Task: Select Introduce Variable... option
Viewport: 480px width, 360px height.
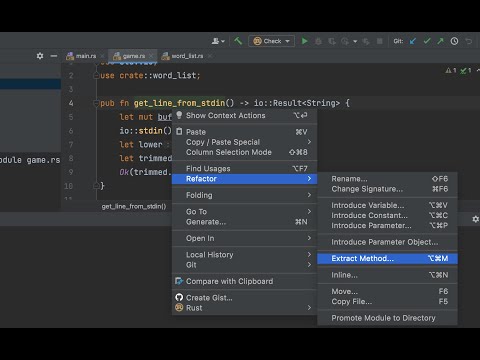Action: click(x=387, y=205)
